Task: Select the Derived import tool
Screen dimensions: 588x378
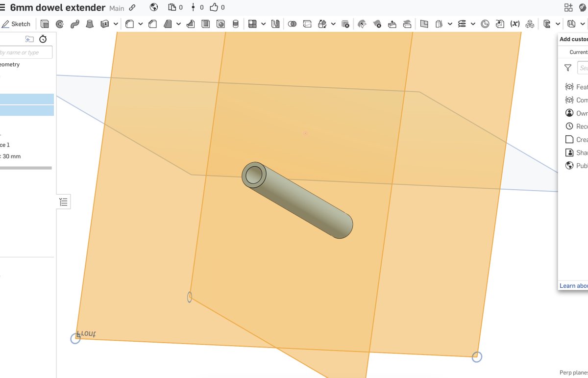Action: click(x=500, y=24)
